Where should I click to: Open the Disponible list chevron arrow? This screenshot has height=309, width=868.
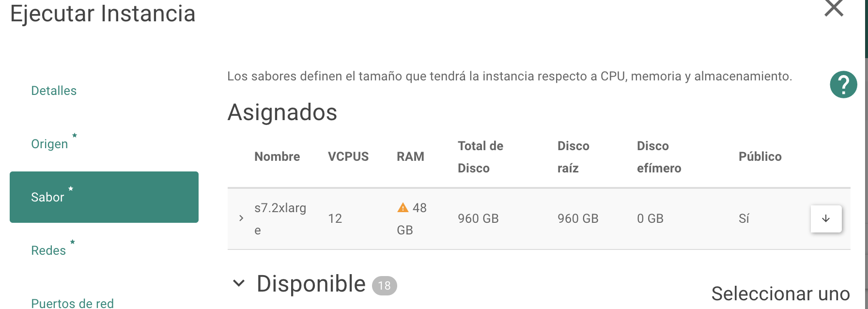(238, 284)
